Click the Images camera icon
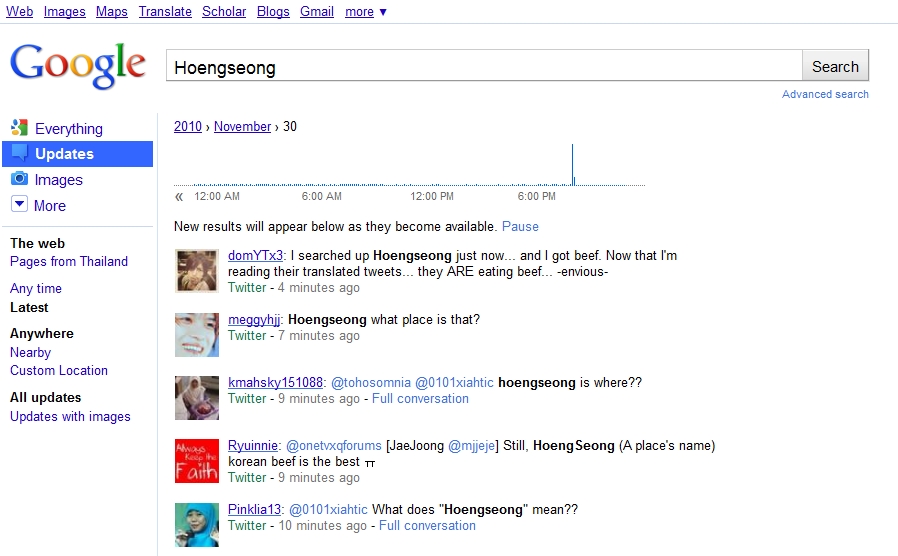This screenshot has width=898, height=556. pos(19,179)
